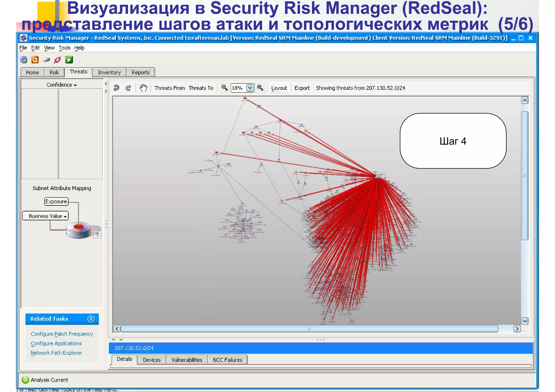Click the zoom out magnifier icon
Image resolution: width=555 pixels, height=392 pixels.
click(x=224, y=88)
